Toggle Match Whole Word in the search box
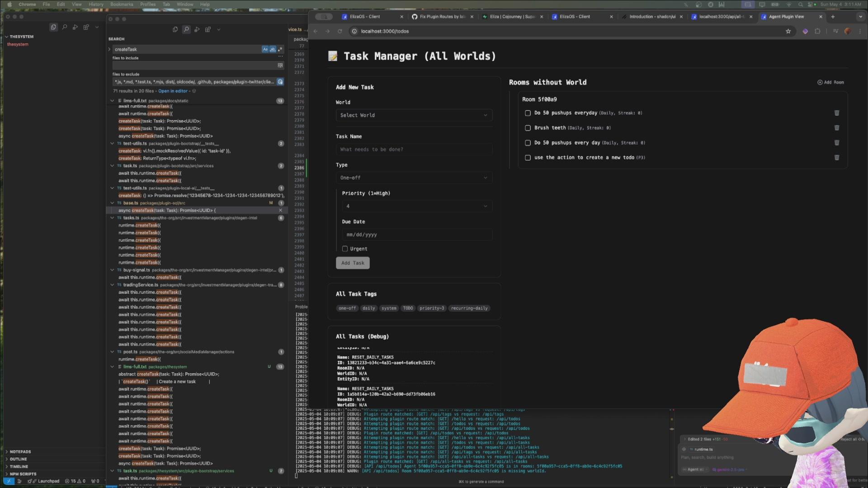This screenshot has width=868, height=488. tap(273, 49)
